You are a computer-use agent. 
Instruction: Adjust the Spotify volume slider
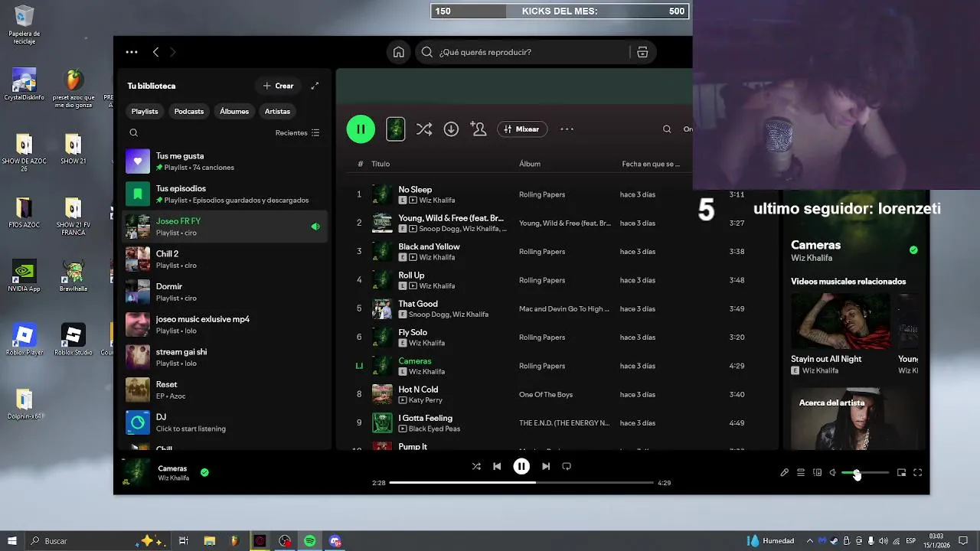(865, 473)
